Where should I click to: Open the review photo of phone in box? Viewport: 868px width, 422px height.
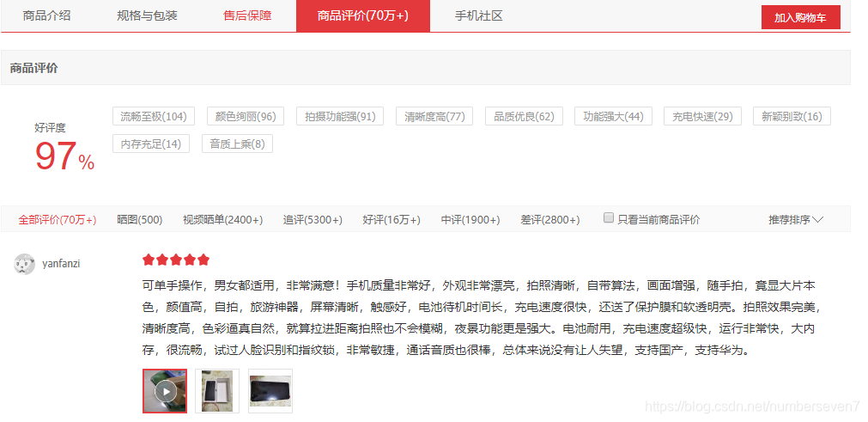[217, 391]
